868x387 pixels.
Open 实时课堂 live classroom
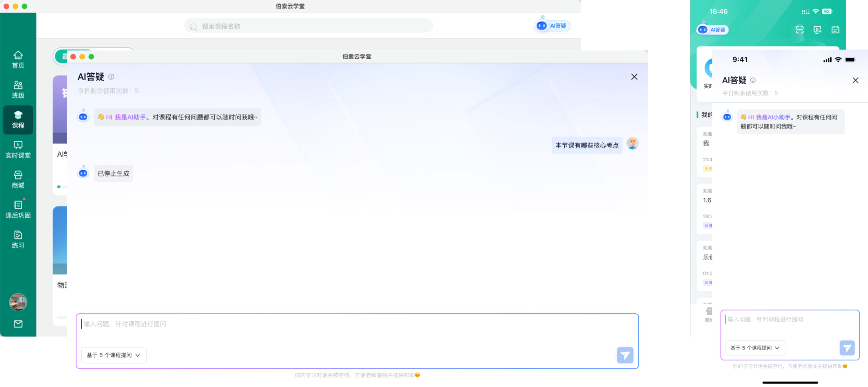pos(18,150)
